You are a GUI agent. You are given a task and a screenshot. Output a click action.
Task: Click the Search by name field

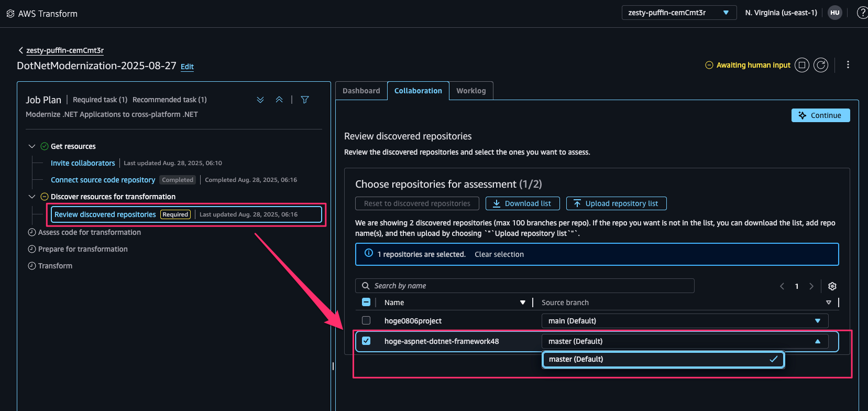(525, 286)
